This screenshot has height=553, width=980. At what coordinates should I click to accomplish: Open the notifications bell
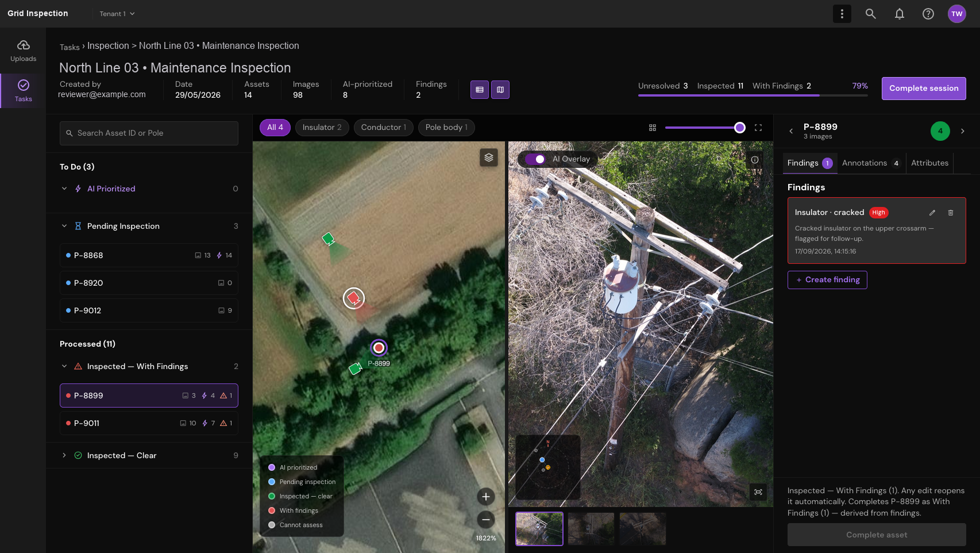pos(900,14)
